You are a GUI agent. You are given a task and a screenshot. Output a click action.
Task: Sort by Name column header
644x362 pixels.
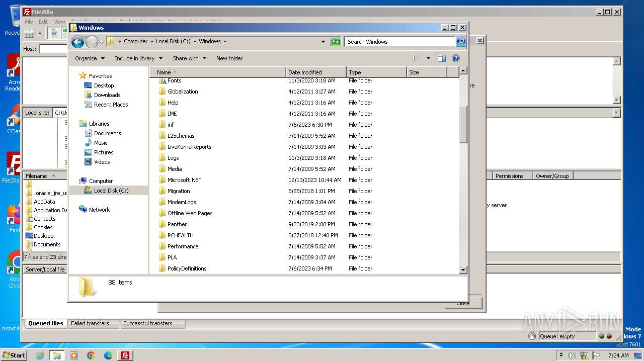[217, 72]
